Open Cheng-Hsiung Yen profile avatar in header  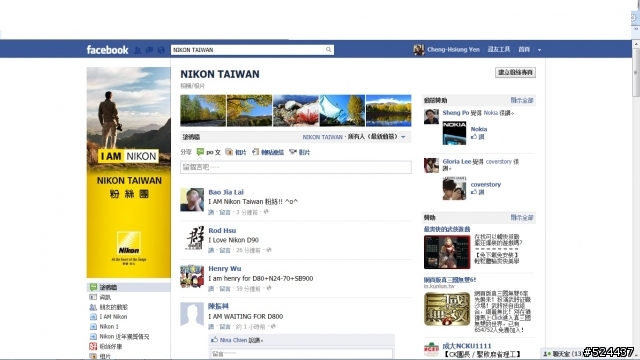(418, 50)
